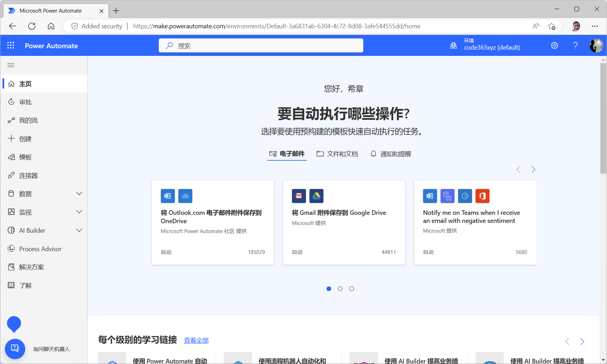Open the app launcher waffle icon
The height and width of the screenshot is (364, 607).
click(11, 45)
